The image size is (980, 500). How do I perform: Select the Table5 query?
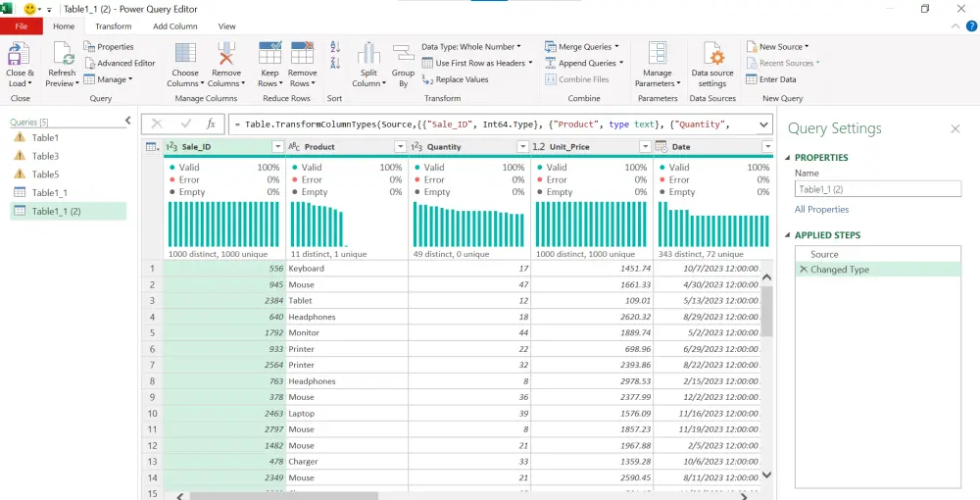click(x=69, y=175)
